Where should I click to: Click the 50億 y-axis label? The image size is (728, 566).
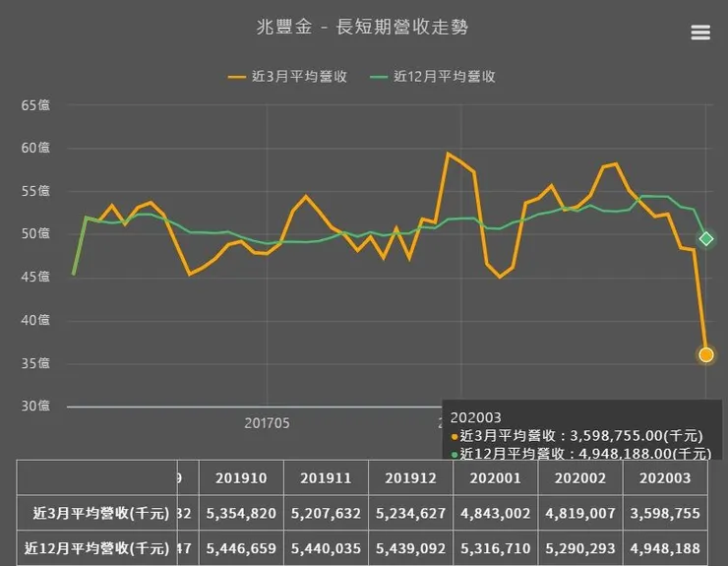click(x=35, y=233)
